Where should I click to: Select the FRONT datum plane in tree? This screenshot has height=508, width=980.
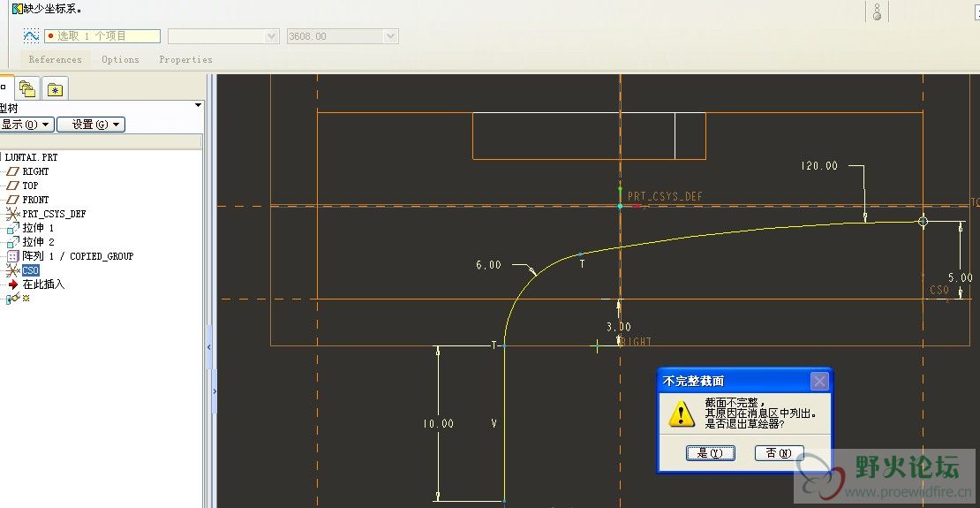click(35, 200)
